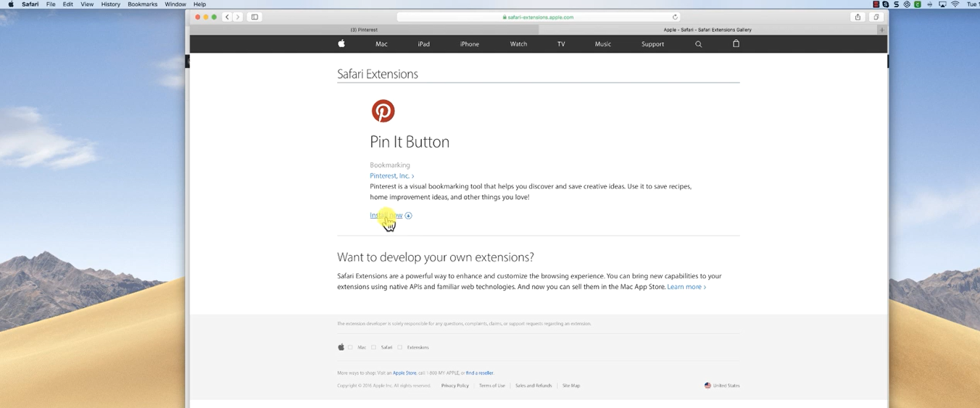Image resolution: width=980 pixels, height=408 pixels.
Task: Click the Support item in Apple navigation
Action: coord(652,44)
